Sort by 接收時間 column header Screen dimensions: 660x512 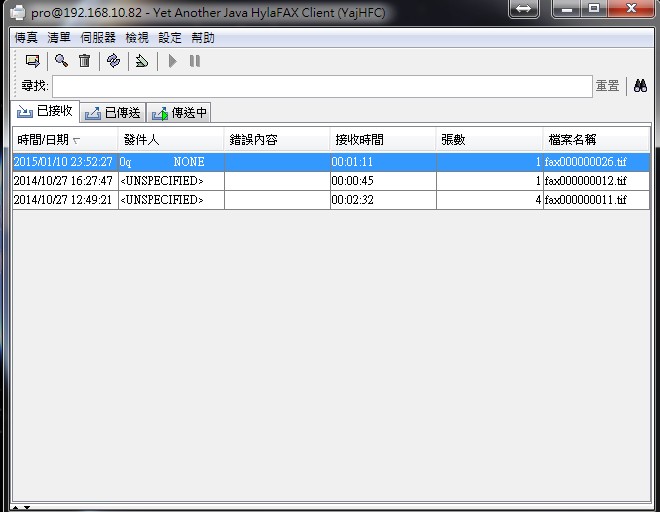pyautogui.click(x=383, y=140)
